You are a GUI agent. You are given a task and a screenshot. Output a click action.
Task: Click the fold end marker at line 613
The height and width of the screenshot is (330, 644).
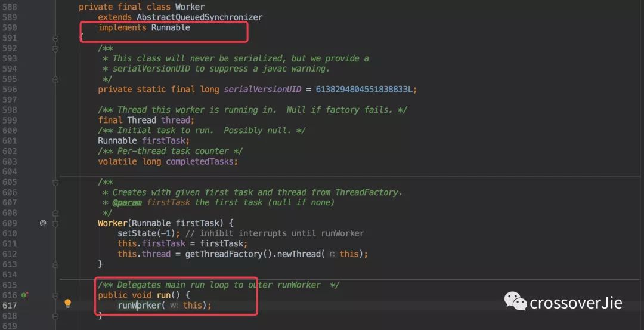55,264
